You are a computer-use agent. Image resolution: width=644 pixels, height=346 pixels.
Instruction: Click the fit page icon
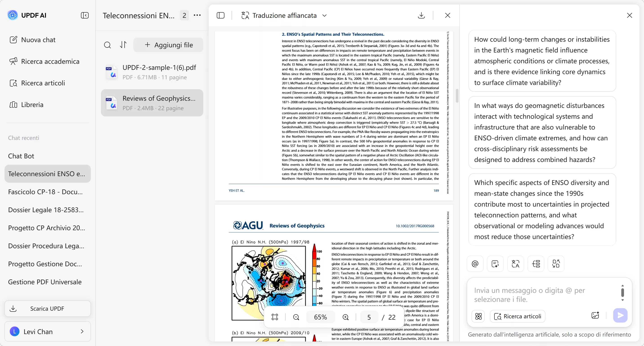point(275,317)
